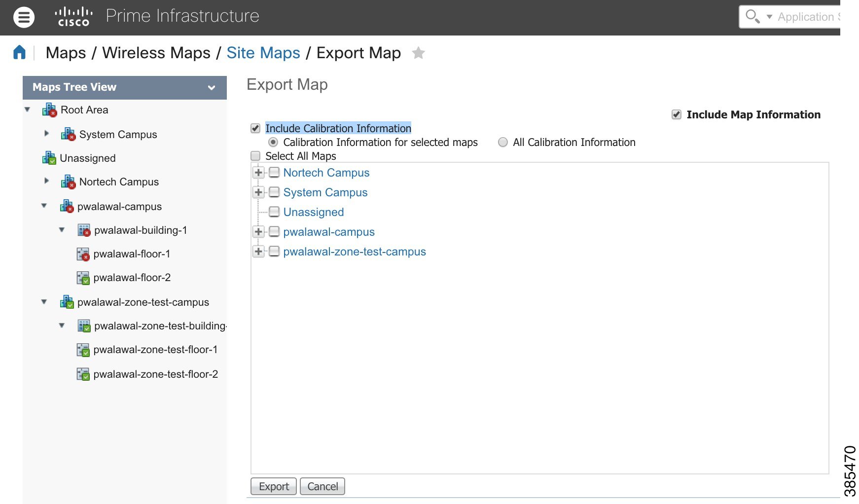Check the Nortech Campus map checkbox
Screen dimensions: 859x504
(274, 172)
